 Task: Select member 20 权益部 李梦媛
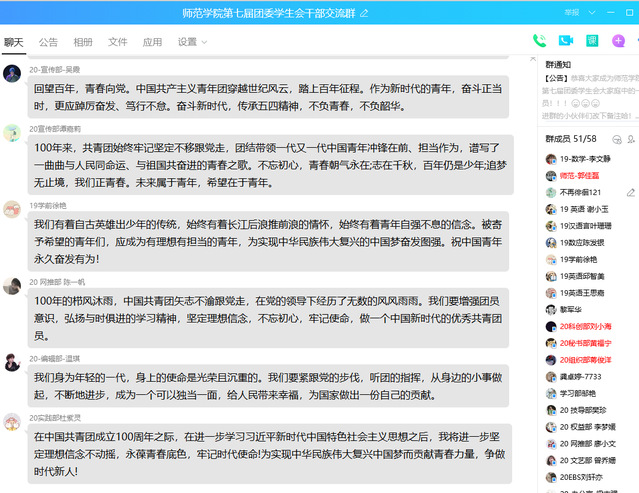pos(588,427)
